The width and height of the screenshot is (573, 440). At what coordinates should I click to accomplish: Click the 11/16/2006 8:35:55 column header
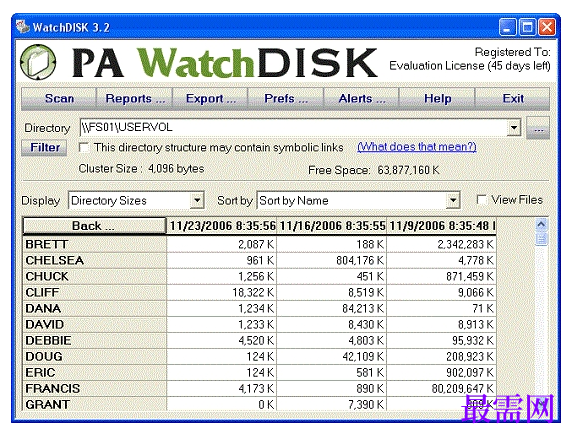point(331,226)
